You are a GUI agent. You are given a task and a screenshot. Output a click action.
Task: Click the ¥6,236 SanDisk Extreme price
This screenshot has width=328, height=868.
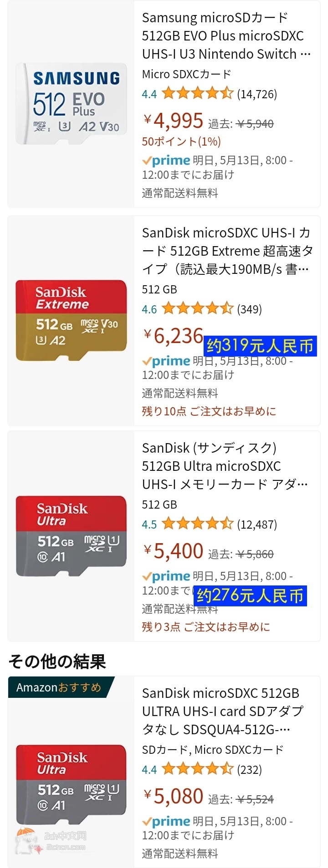174,336
